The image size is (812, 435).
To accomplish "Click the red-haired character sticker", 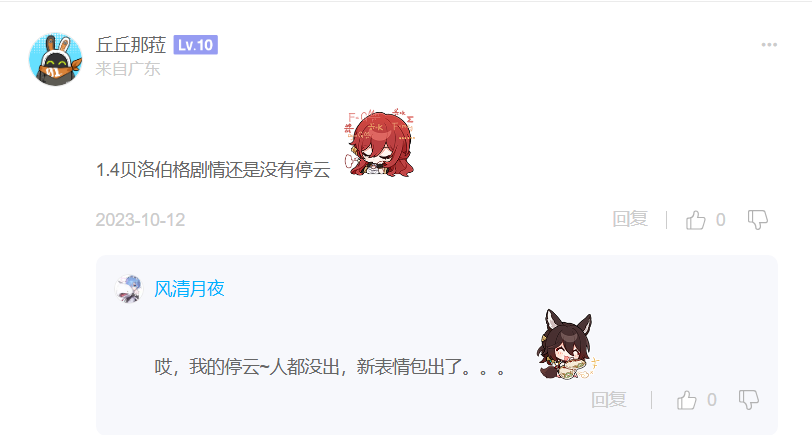I will point(380,143).
